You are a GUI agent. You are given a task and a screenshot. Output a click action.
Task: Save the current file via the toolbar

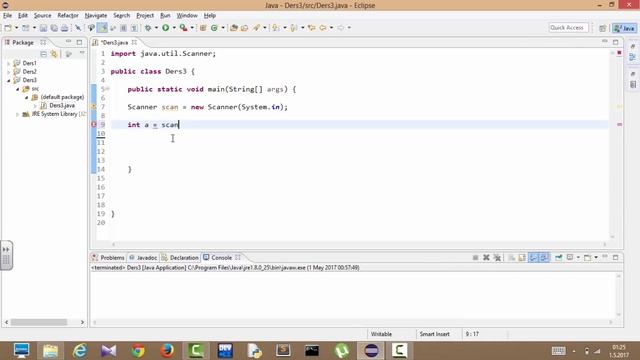point(43,28)
